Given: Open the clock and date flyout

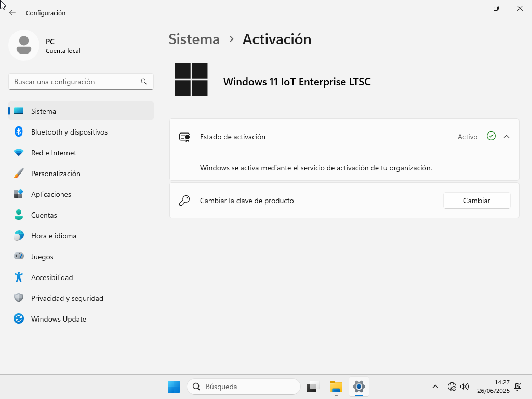Looking at the screenshot, I should pyautogui.click(x=494, y=387).
